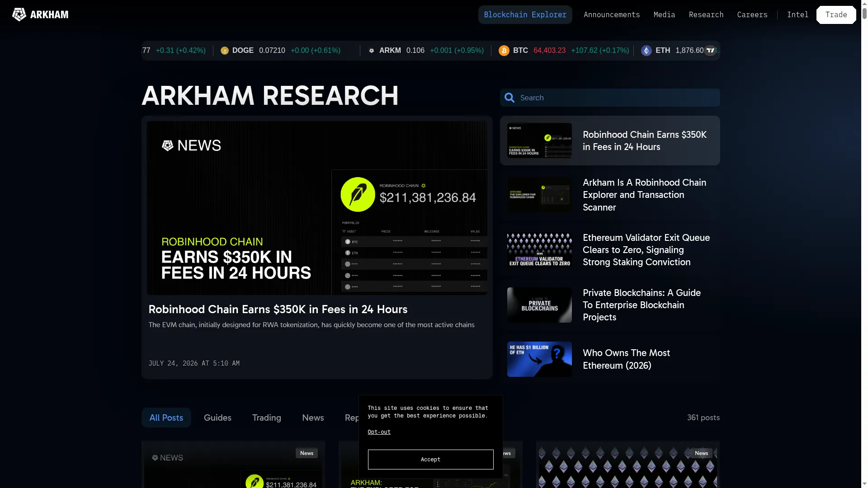Open the Ethereum diamonds pattern post card

[x=628, y=465]
